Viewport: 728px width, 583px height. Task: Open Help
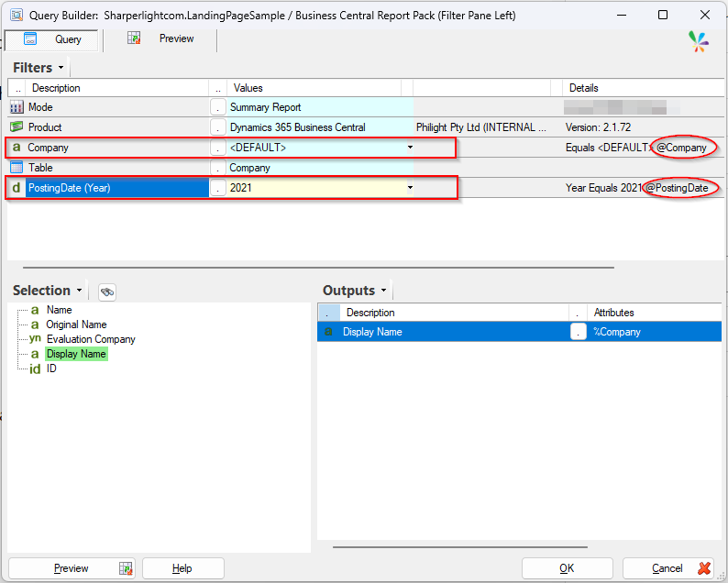tap(182, 568)
